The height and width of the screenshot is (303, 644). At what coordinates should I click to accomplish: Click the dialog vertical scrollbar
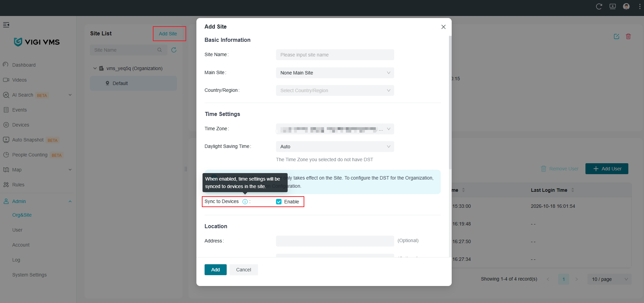pyautogui.click(x=450, y=102)
